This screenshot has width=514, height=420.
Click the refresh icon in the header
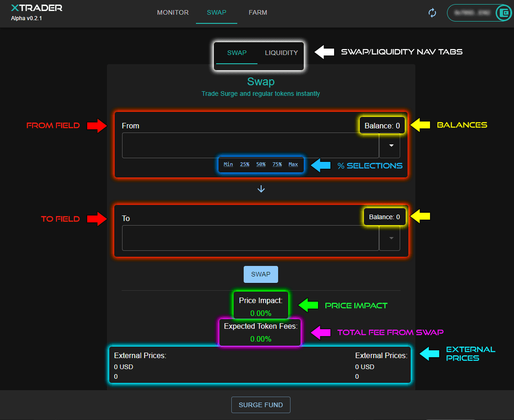(x=432, y=13)
